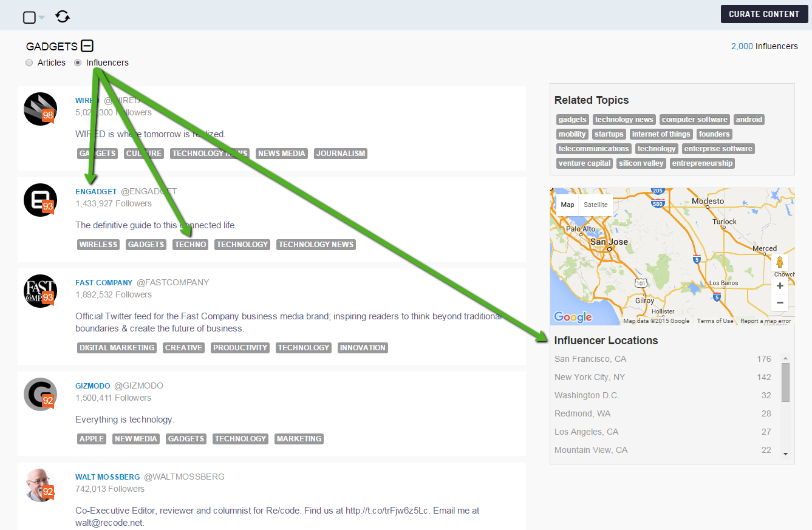This screenshot has width=812, height=530.
Task: Select the mobility related topic tag
Action: click(x=572, y=134)
